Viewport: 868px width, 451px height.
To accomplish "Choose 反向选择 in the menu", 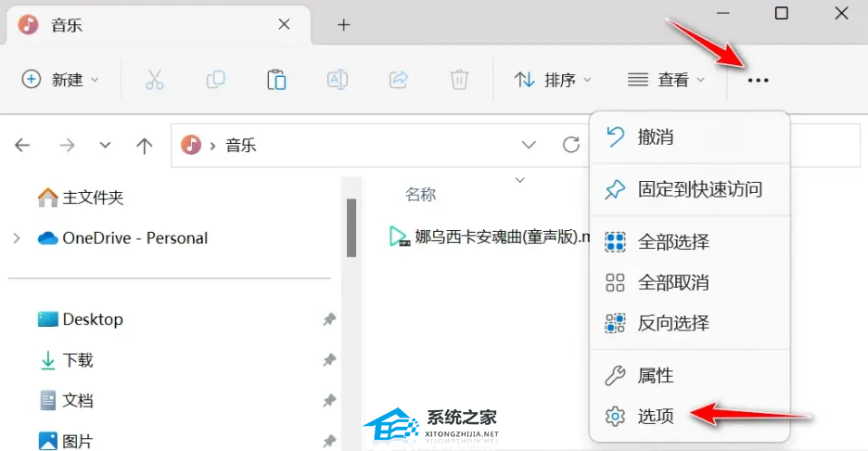I will click(x=690, y=323).
